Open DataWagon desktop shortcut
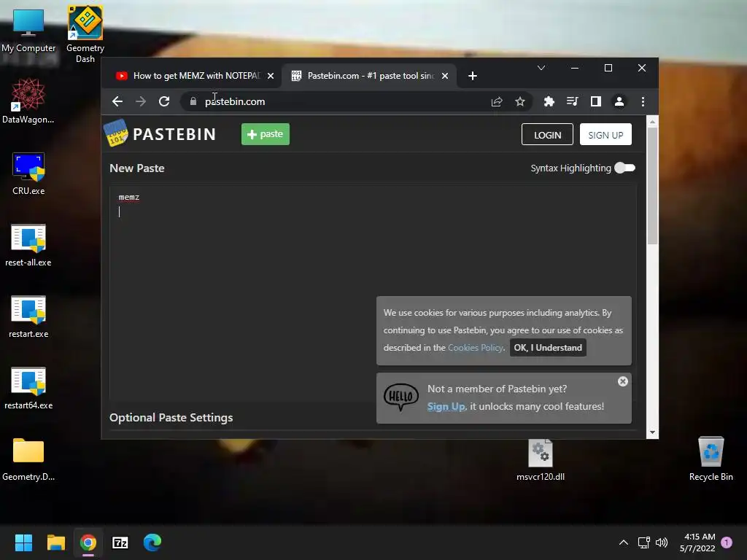 (x=28, y=101)
